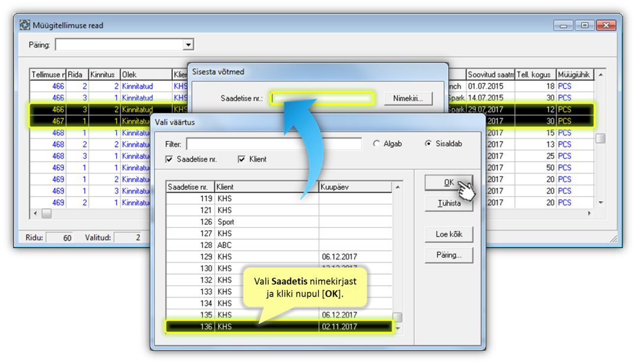Sort by Tellimuse nr column header
The image size is (636, 364).
tap(48, 75)
